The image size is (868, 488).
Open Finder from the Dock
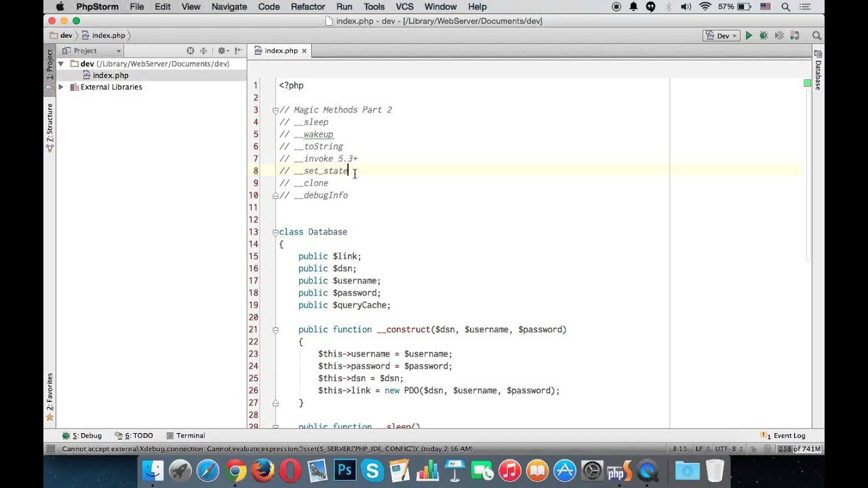coord(153,470)
